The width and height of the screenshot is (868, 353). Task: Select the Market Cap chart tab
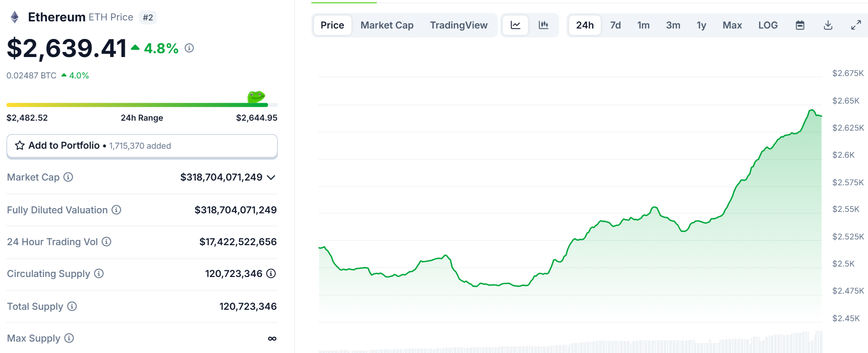(387, 25)
